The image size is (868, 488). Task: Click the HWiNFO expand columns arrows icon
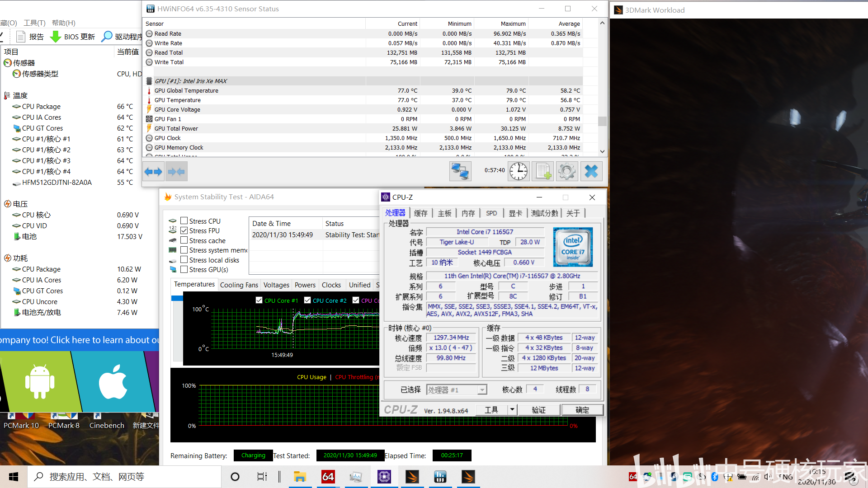[x=153, y=171]
